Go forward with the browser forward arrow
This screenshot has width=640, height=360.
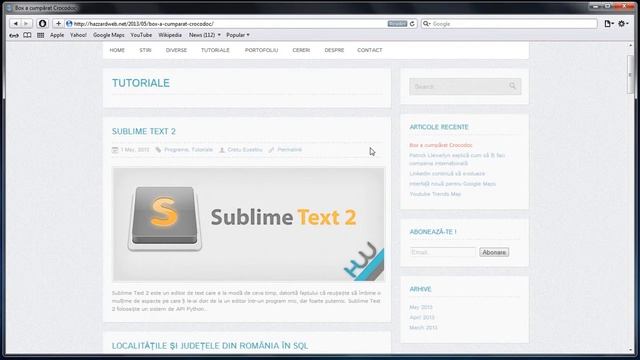click(26, 24)
